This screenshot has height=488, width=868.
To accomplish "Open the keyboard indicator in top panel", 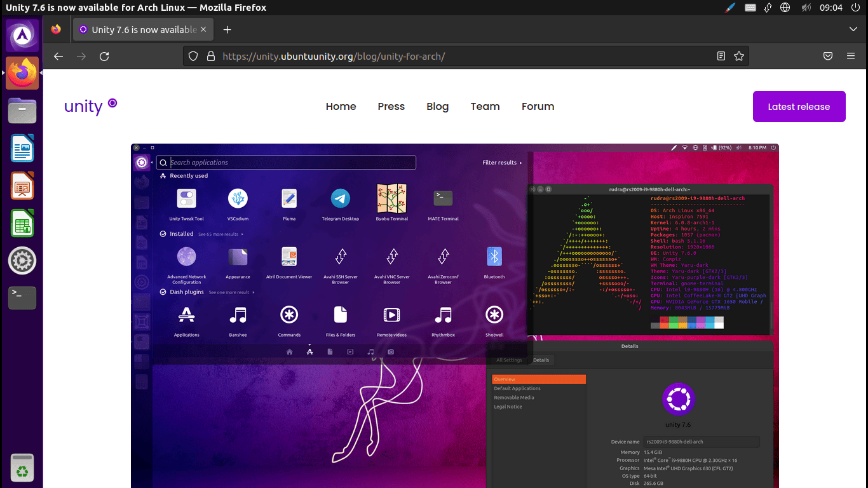I will 750,8.
